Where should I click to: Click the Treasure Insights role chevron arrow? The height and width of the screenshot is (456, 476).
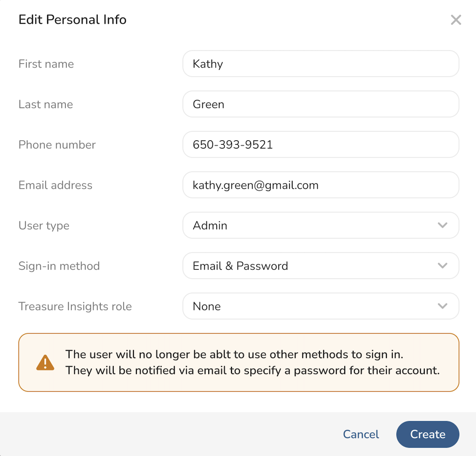[x=442, y=306]
